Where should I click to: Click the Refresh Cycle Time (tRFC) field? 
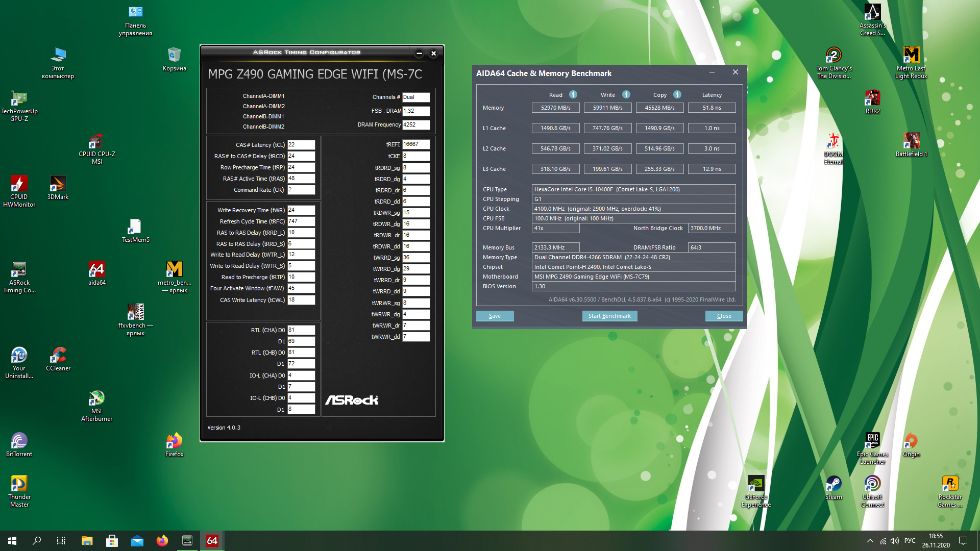301,221
